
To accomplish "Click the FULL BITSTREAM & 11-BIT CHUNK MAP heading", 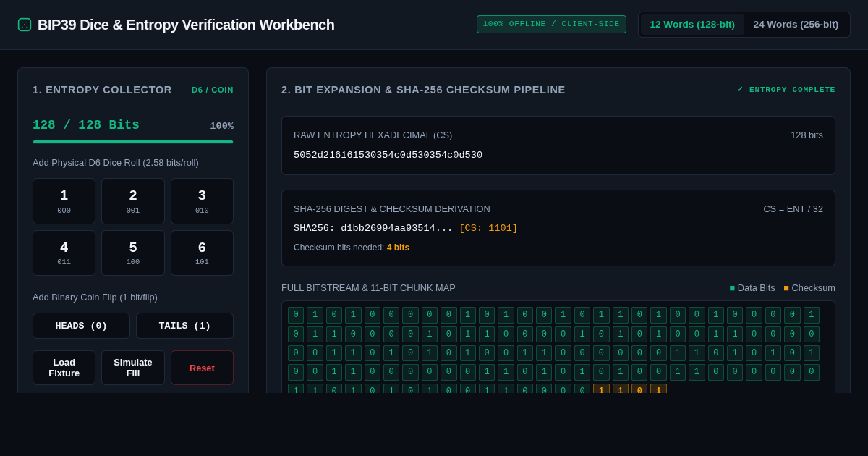I will (x=368, y=287).
